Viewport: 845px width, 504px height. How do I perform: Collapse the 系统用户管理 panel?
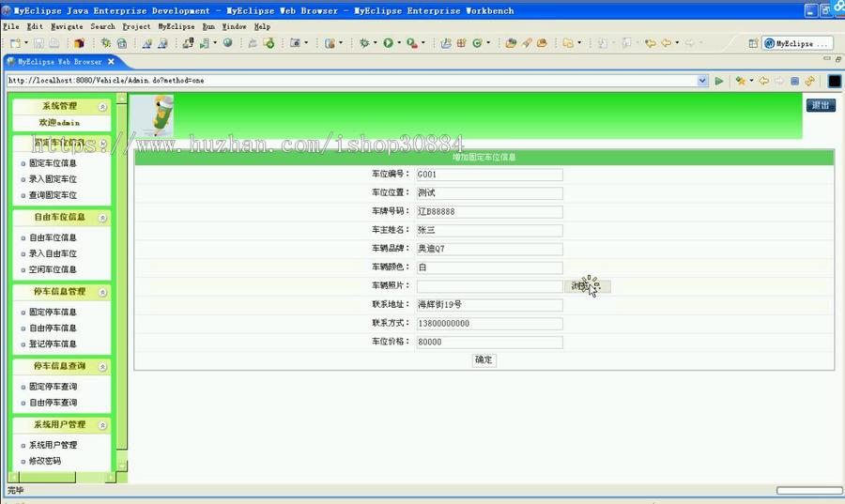point(102,425)
